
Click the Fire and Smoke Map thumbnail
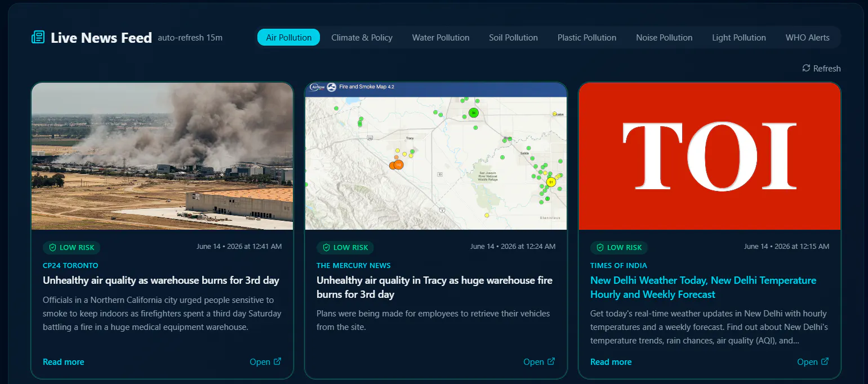point(436,156)
